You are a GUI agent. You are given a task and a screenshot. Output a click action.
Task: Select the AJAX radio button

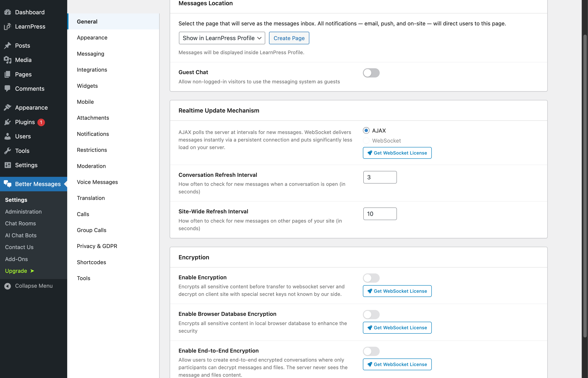[366, 130]
